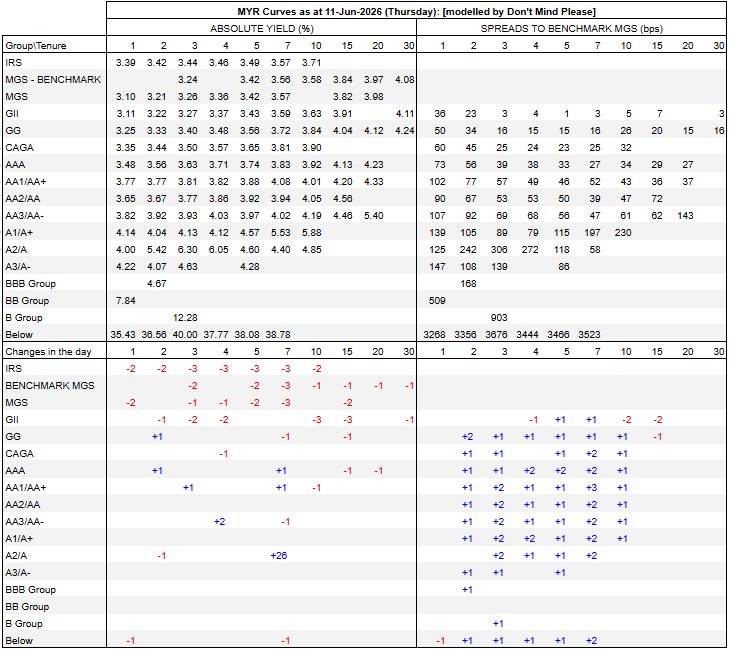
Task: Select the 3676 Below row spread
Action: point(497,335)
